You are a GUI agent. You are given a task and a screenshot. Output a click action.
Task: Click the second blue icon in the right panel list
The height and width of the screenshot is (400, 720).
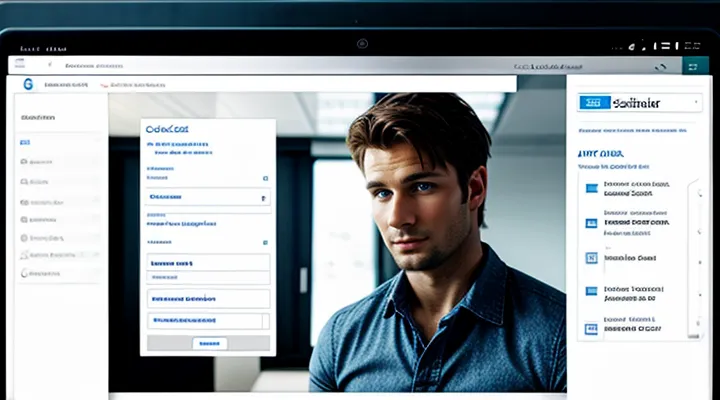591,224
